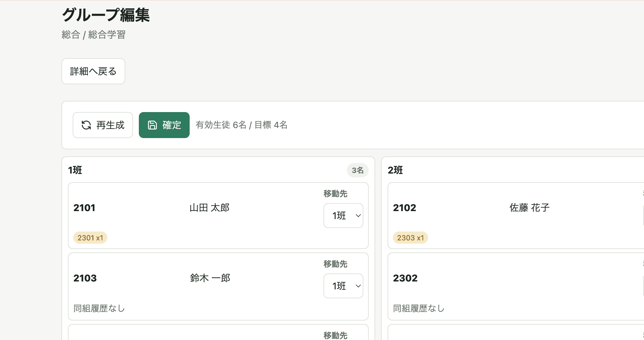Click the 2301 x1 history badge
This screenshot has height=340, width=644.
coord(90,238)
